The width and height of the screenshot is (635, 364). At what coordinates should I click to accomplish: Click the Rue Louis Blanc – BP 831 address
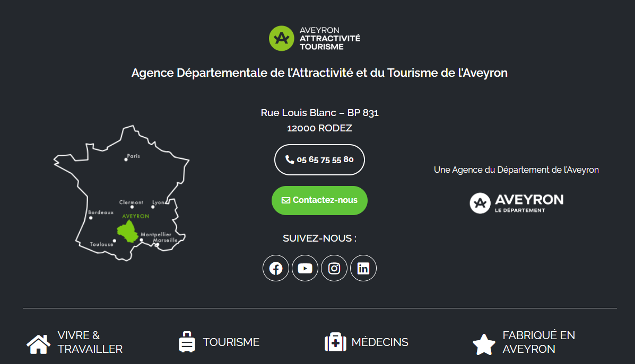tap(319, 113)
